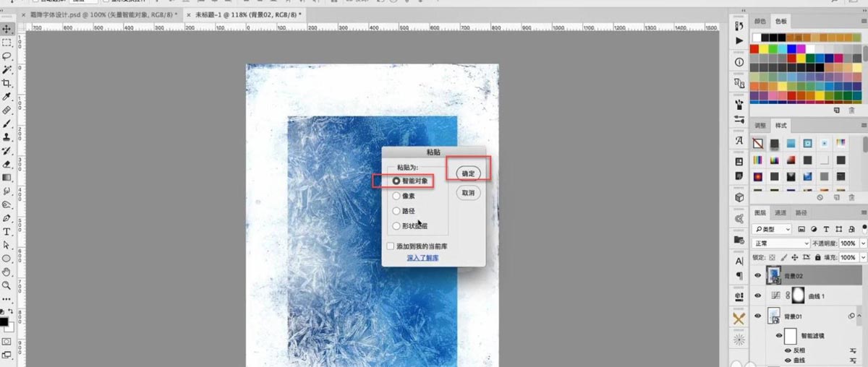868x367 pixels.
Task: Switch to the 路径 panel tab
Action: coord(801,213)
